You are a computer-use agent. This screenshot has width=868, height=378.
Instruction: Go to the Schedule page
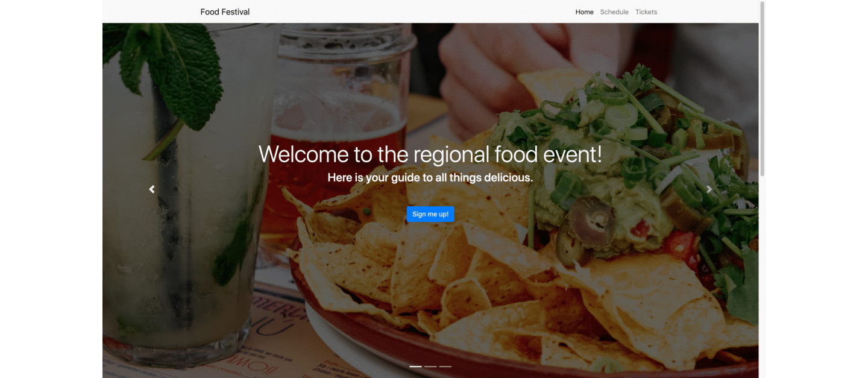pos(614,12)
